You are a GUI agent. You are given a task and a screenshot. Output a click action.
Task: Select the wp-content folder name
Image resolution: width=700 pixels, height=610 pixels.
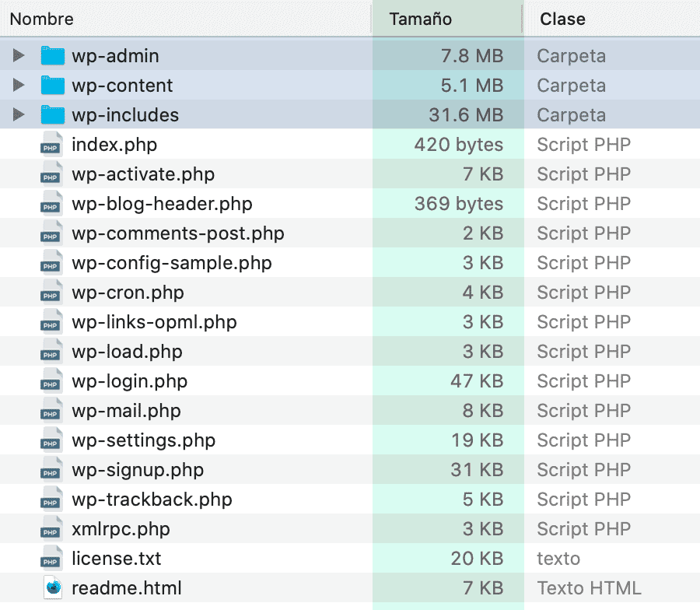(x=122, y=86)
